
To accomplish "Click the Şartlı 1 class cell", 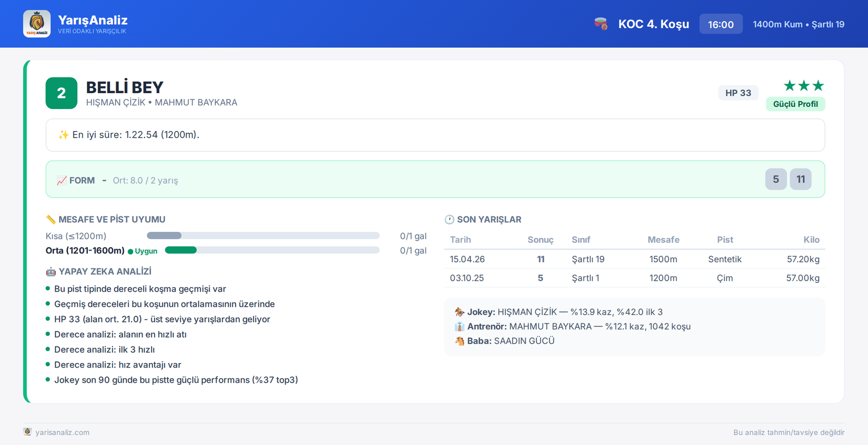I will click(x=585, y=278).
